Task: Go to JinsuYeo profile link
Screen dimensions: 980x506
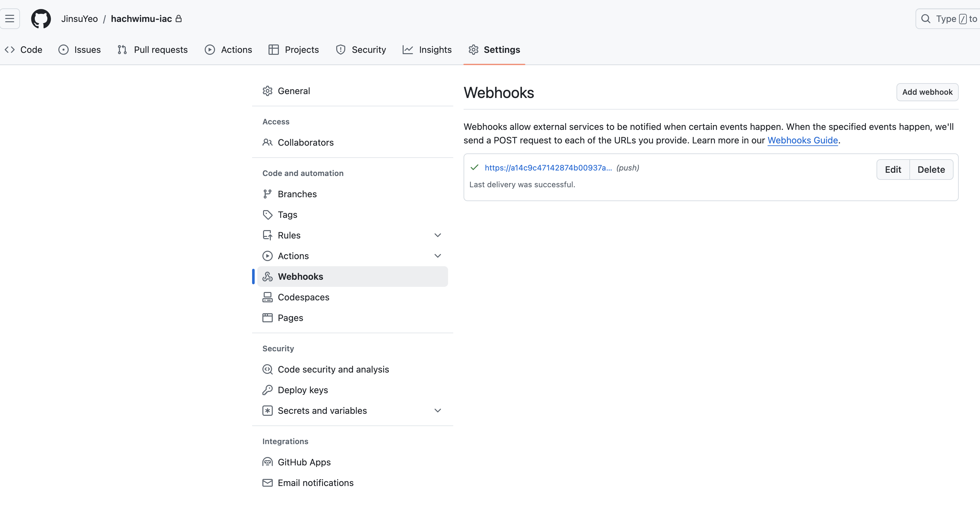Action: point(80,19)
